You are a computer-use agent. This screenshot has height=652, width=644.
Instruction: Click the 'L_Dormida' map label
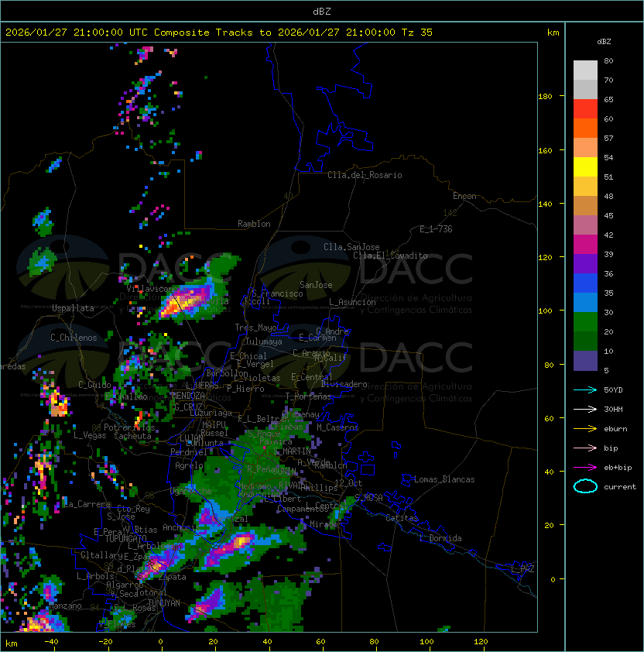coord(440,538)
